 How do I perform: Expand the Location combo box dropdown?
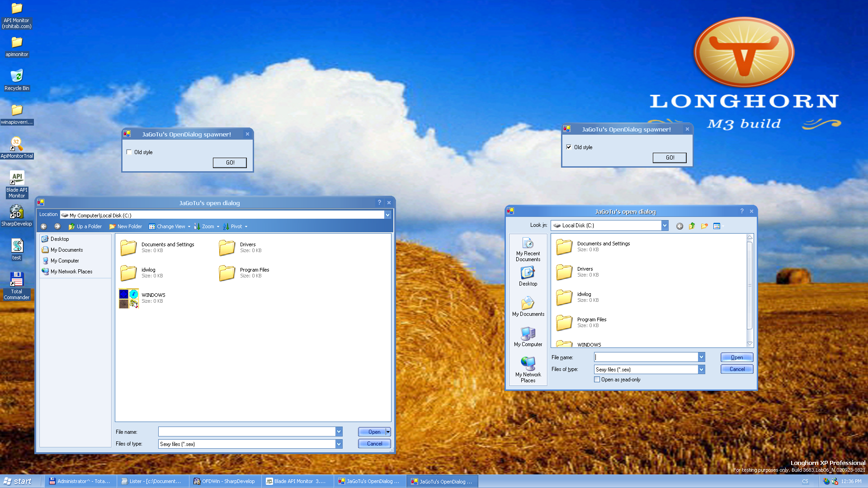click(387, 215)
